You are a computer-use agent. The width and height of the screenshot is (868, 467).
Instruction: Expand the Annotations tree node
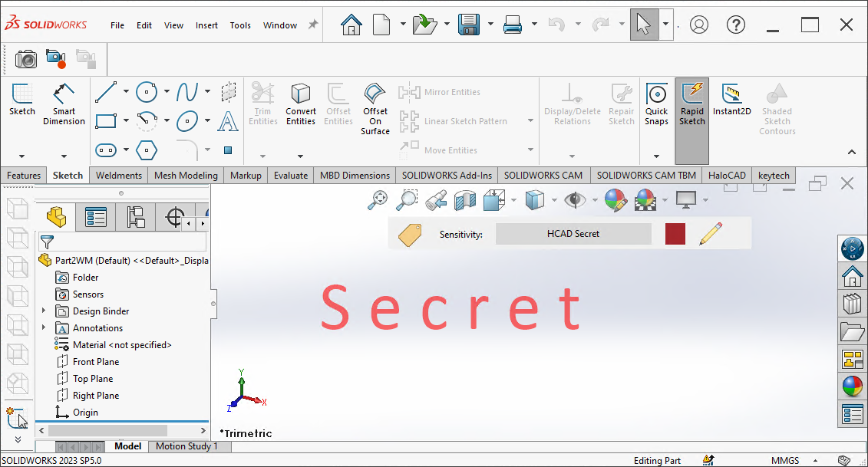point(44,328)
